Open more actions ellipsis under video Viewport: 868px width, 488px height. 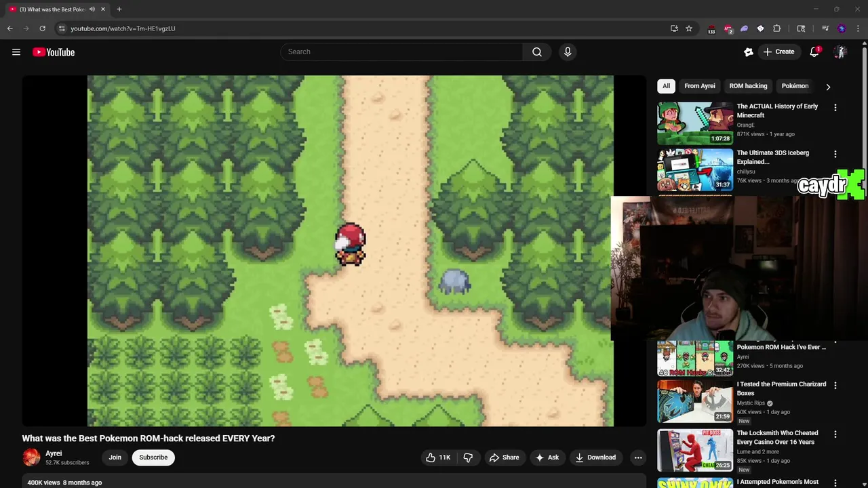click(x=638, y=457)
